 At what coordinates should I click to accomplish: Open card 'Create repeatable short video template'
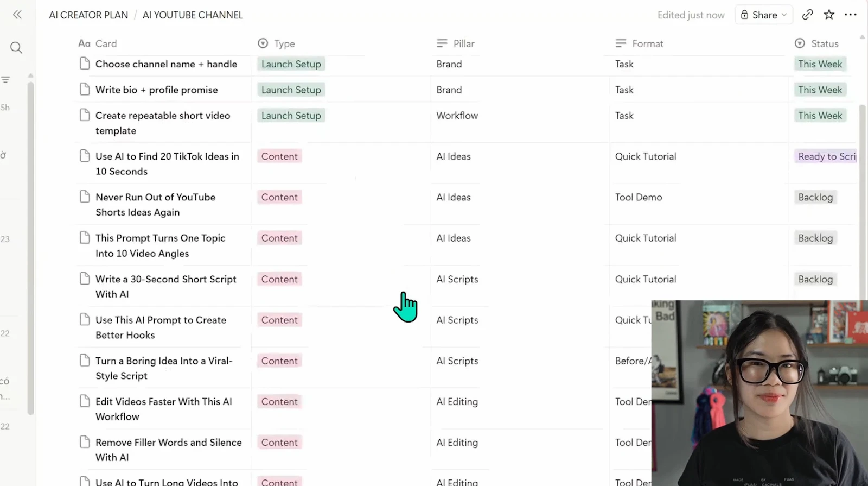pyautogui.click(x=163, y=123)
